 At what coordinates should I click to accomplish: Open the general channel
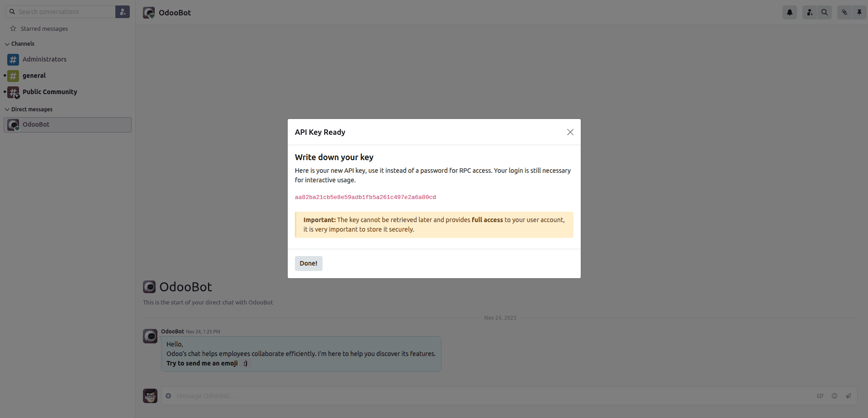point(34,76)
